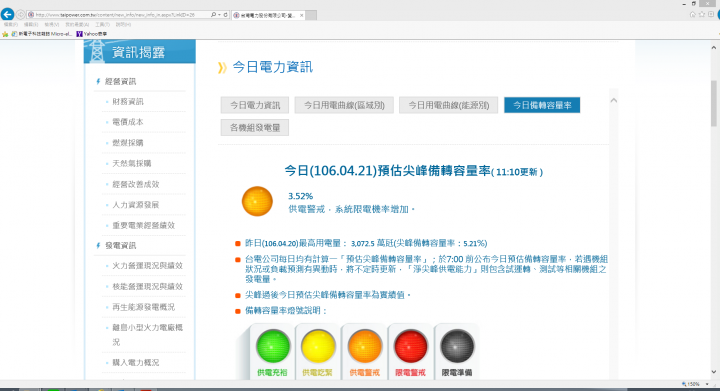Click the inner panel scroll-up chevron
Screen dimensions: 720x391
coord(613,100)
